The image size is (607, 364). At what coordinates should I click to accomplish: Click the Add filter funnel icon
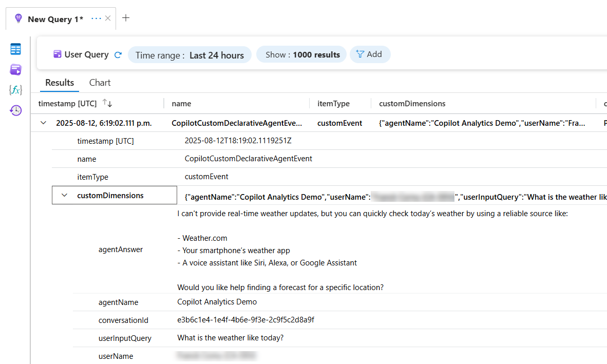pos(360,54)
